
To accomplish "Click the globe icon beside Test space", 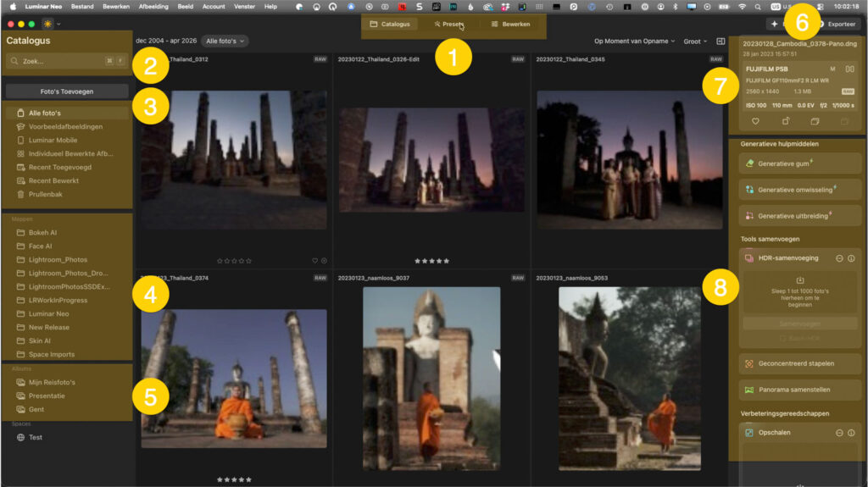I will coord(20,437).
